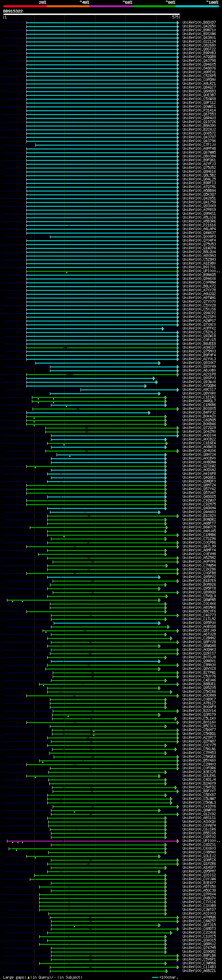Viewport: 222px width, 980px height.
Task: Select hit label UniRef100_A4RQL7
Action: pyautogui.click(x=199, y=401)
